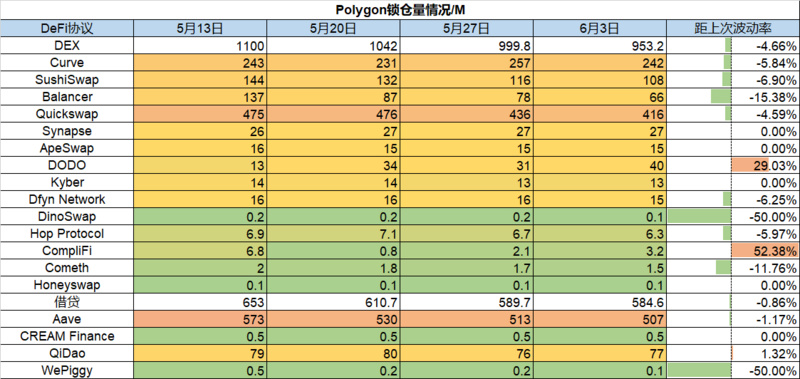800x379 pixels.
Task: Click the SushiSwap value 144
Action: tap(200, 80)
